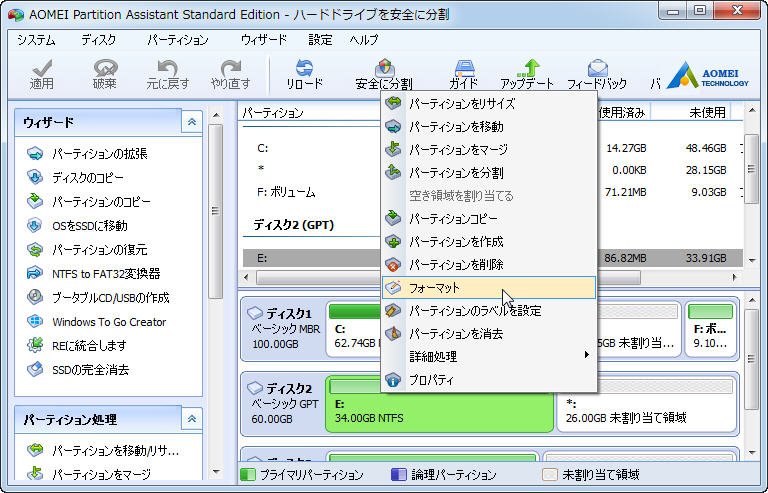Collapse the ウィザード sidebar panel

point(192,122)
